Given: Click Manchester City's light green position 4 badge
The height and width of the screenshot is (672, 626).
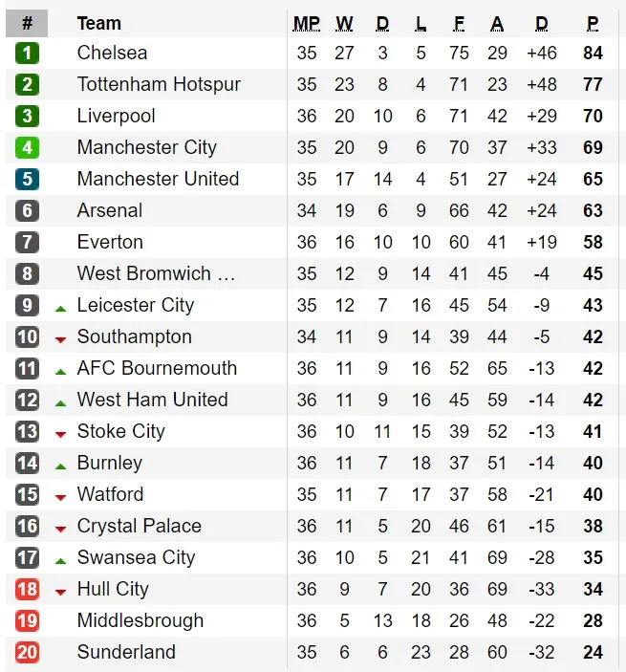Looking at the screenshot, I should coord(27,147).
